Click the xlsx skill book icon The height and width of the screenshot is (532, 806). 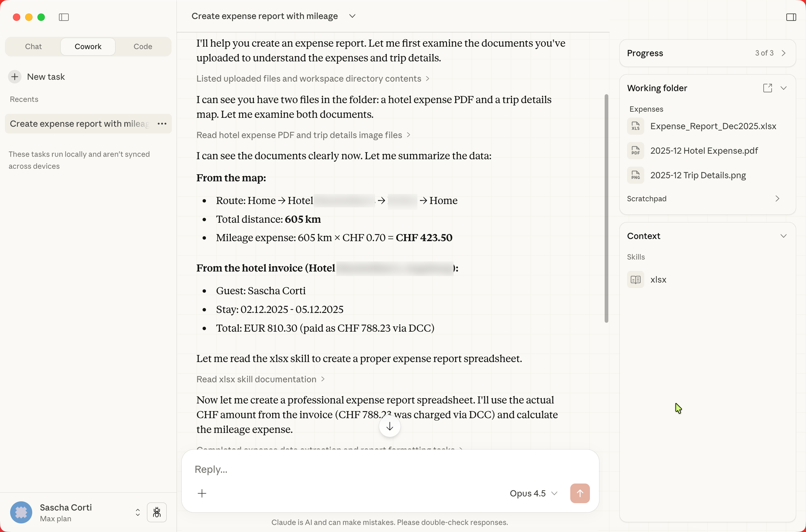[x=635, y=279]
